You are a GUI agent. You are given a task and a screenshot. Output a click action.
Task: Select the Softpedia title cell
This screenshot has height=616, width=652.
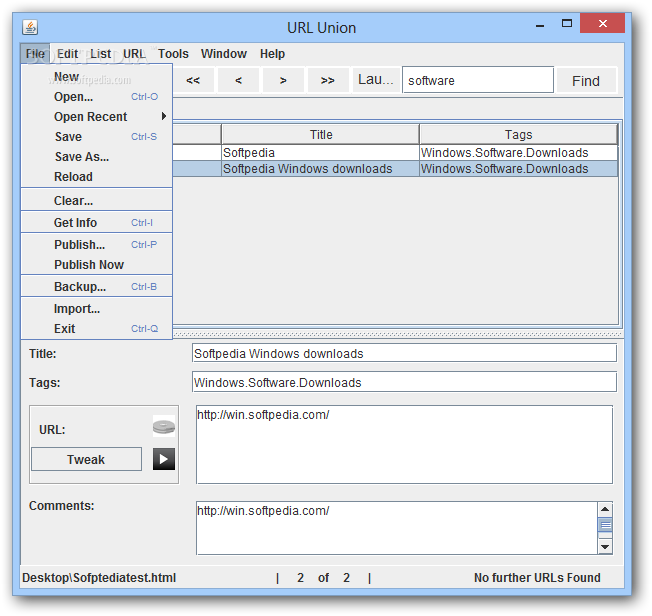[321, 153]
